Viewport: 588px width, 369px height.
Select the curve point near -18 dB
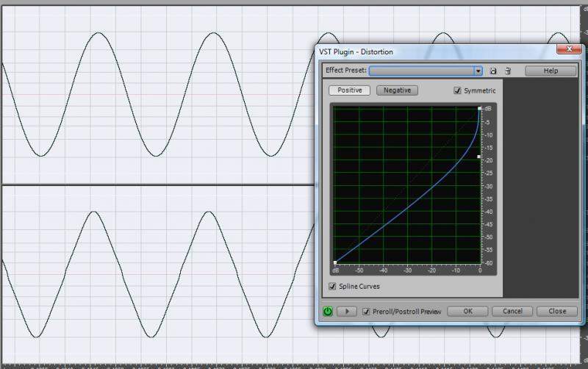[x=480, y=157]
